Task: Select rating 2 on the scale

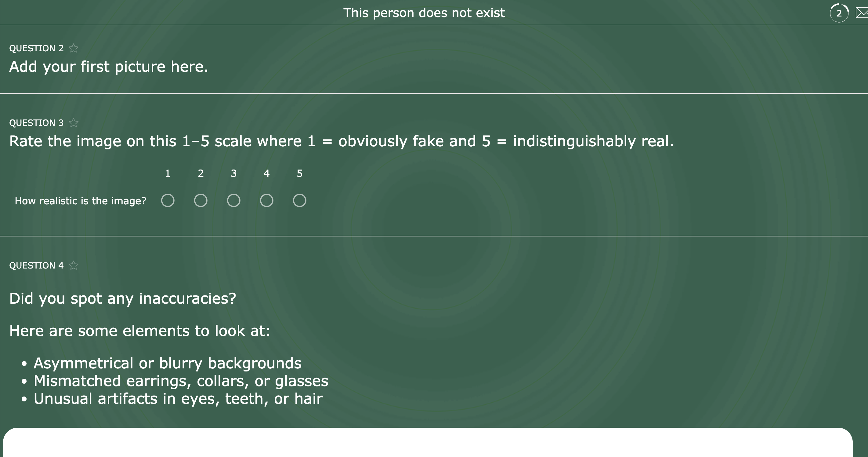Action: [201, 200]
